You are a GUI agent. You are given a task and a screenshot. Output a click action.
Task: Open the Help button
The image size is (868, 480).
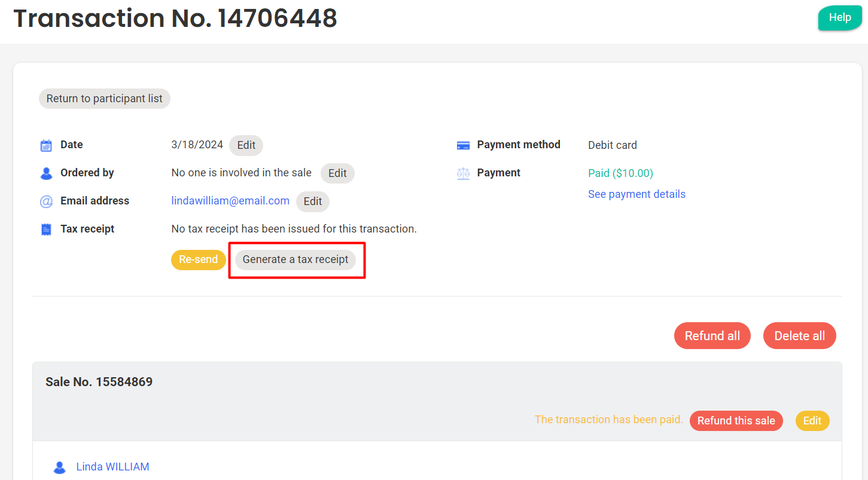(x=839, y=18)
